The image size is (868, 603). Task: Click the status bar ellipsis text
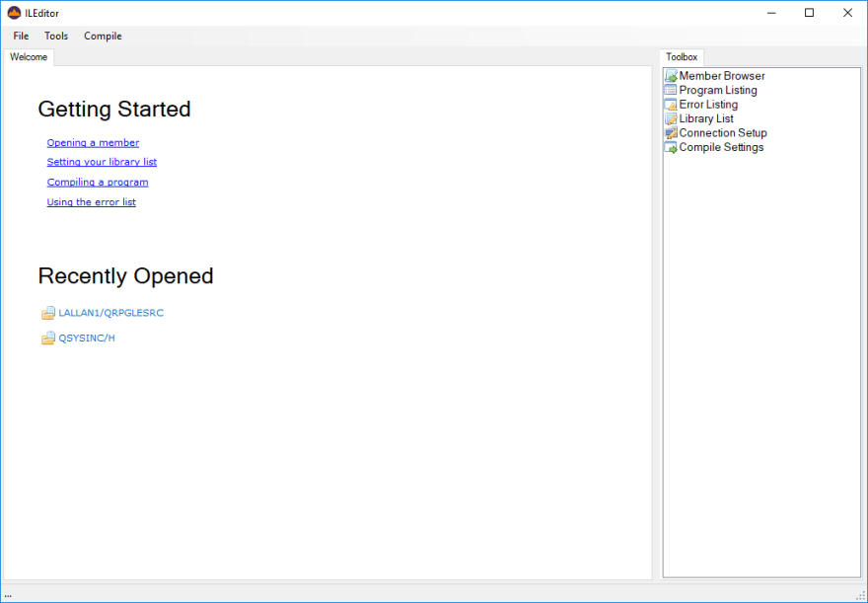tap(8, 596)
